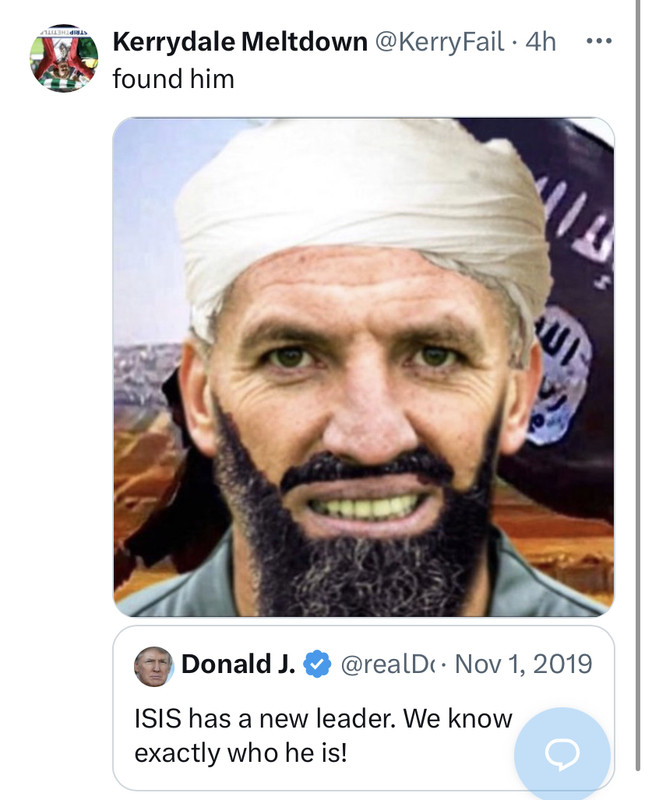Select the 'found him' tweet text
Image resolution: width=645 pixels, height=800 pixels.
pyautogui.click(x=173, y=79)
